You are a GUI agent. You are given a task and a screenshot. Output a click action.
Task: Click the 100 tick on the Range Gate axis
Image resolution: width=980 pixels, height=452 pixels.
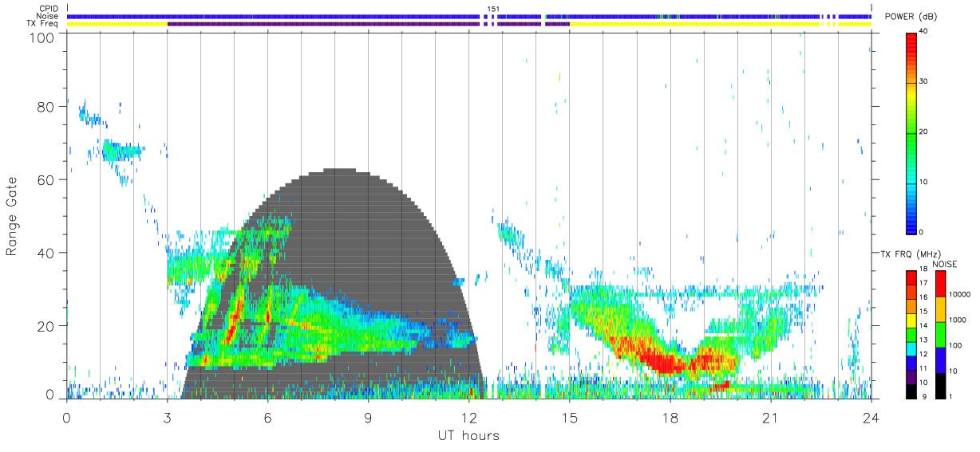tap(42, 37)
